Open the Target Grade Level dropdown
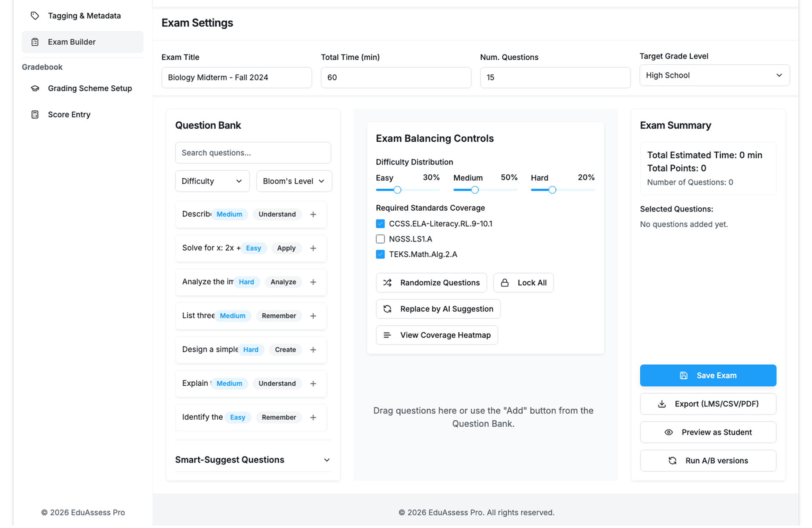 (x=714, y=75)
